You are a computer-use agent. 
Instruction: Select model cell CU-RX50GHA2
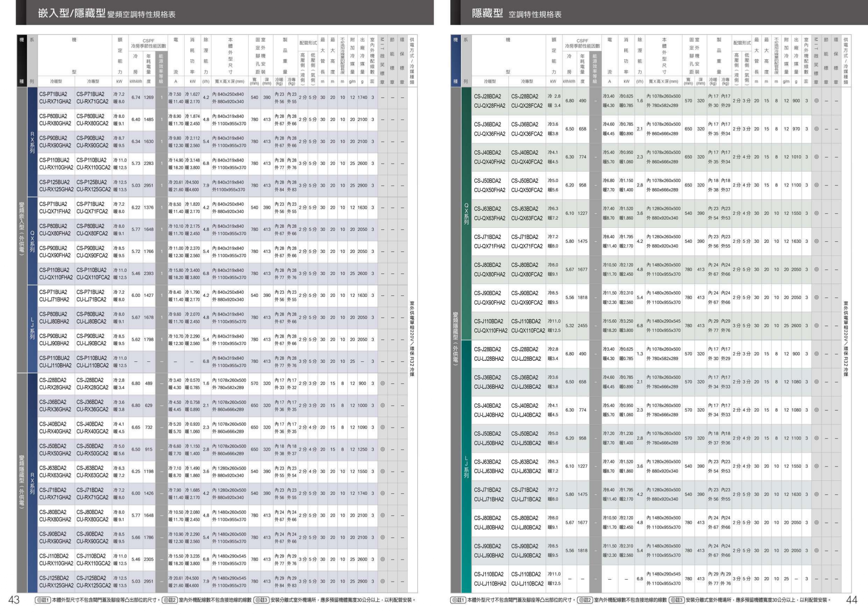[55, 453]
